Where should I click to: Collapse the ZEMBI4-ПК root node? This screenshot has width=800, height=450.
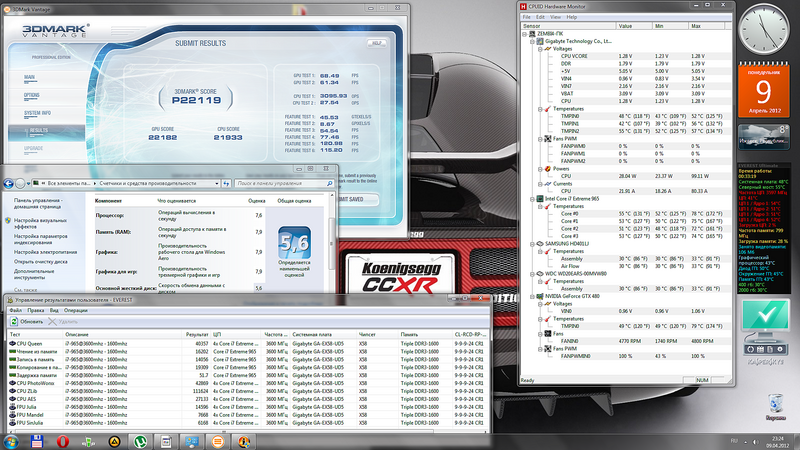[524, 34]
